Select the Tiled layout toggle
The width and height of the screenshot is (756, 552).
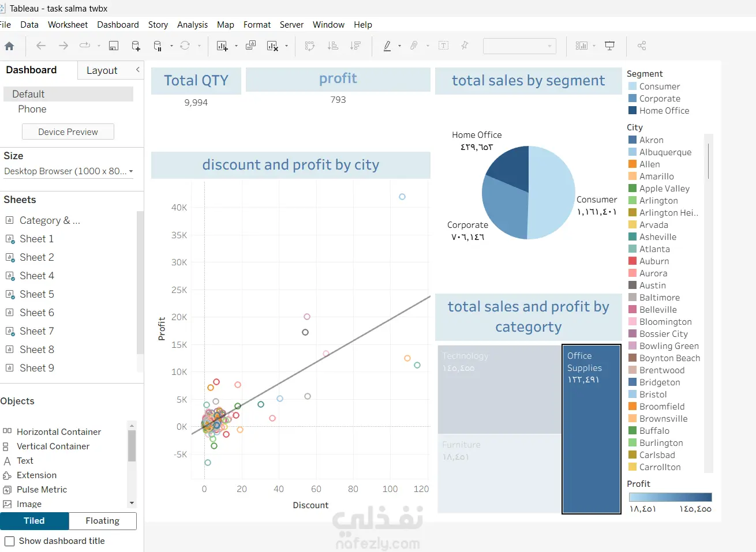tap(35, 521)
